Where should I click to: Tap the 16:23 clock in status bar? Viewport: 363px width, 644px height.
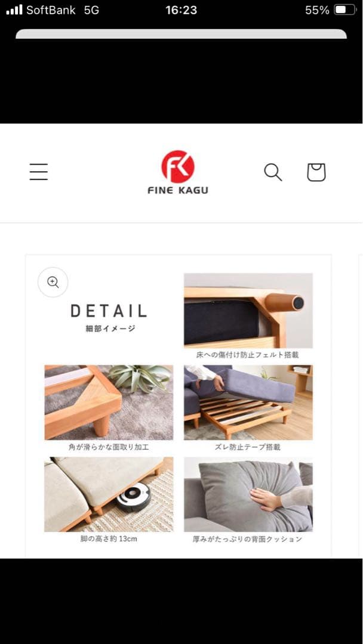point(181,10)
